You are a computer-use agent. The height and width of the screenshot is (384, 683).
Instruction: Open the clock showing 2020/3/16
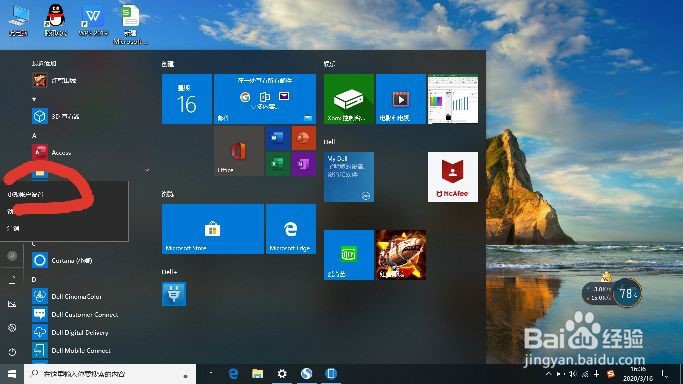(638, 374)
